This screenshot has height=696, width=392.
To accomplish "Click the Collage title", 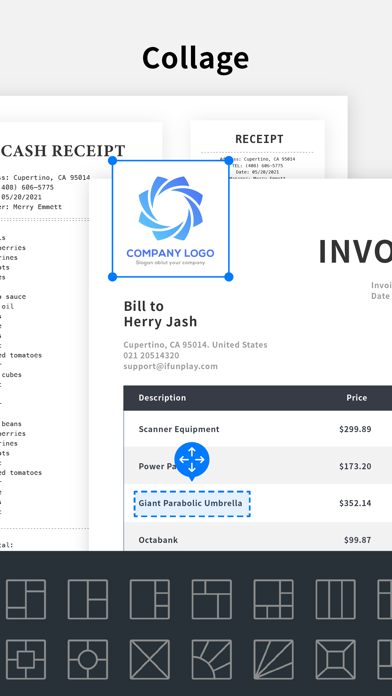I will [x=195, y=58].
